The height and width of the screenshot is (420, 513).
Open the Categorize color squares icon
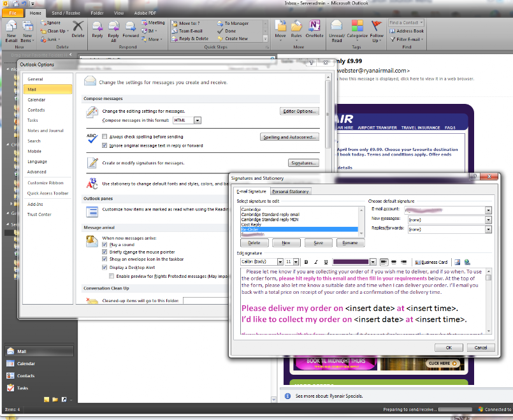point(358,29)
